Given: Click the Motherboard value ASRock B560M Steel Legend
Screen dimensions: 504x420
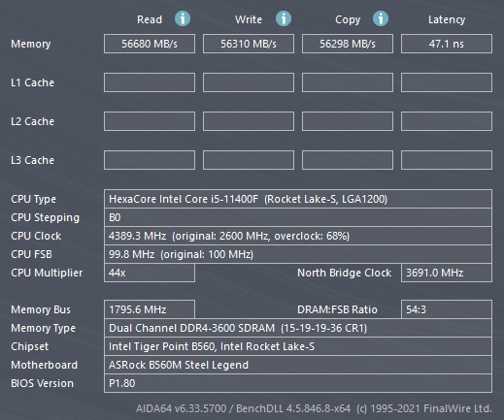Looking at the screenshot, I should 298,365.
